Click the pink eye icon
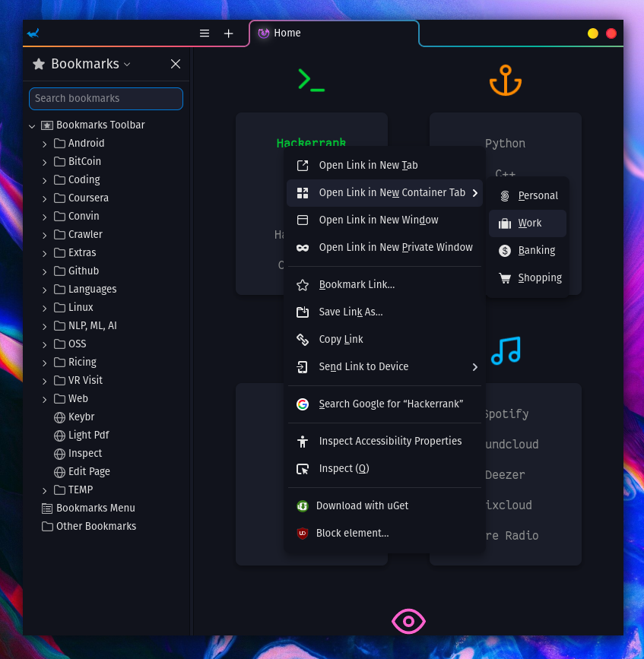 [x=408, y=621]
